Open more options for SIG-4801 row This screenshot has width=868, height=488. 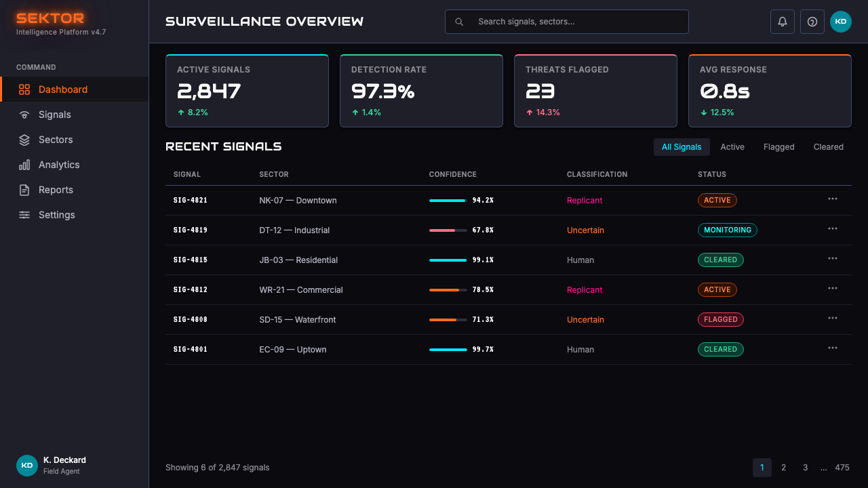(x=833, y=348)
